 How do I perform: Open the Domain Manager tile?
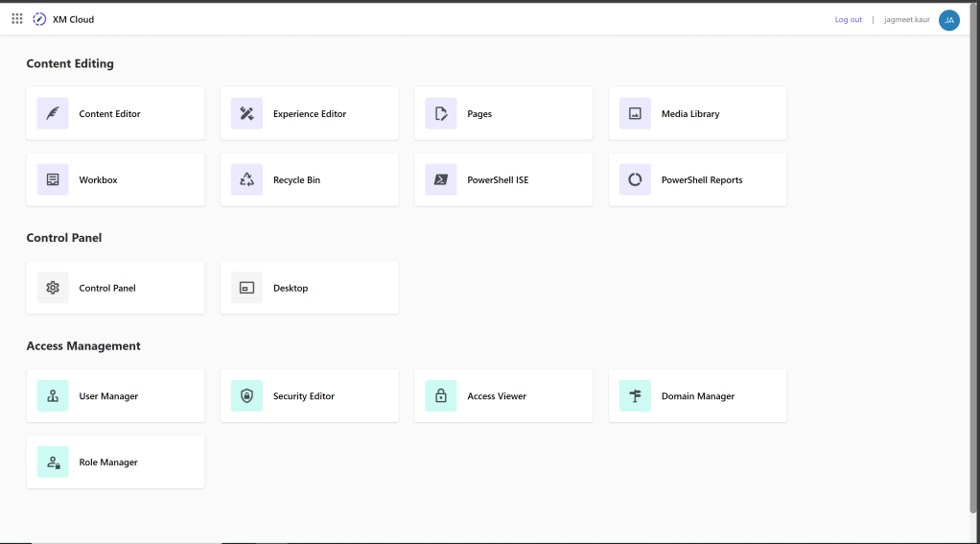pyautogui.click(x=697, y=396)
